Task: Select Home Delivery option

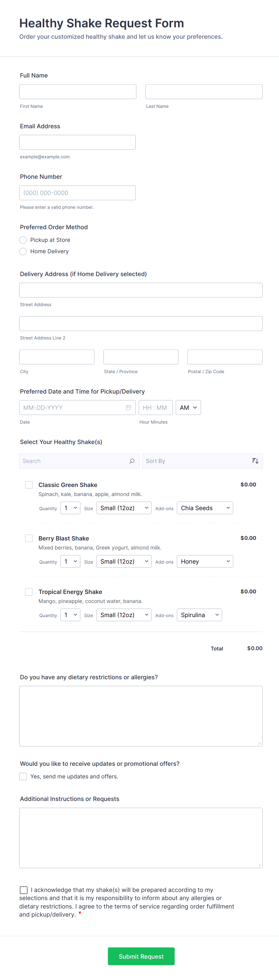Action: click(23, 251)
